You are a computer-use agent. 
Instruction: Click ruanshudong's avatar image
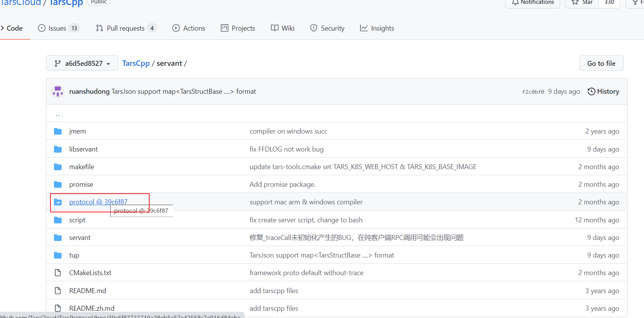(58, 91)
